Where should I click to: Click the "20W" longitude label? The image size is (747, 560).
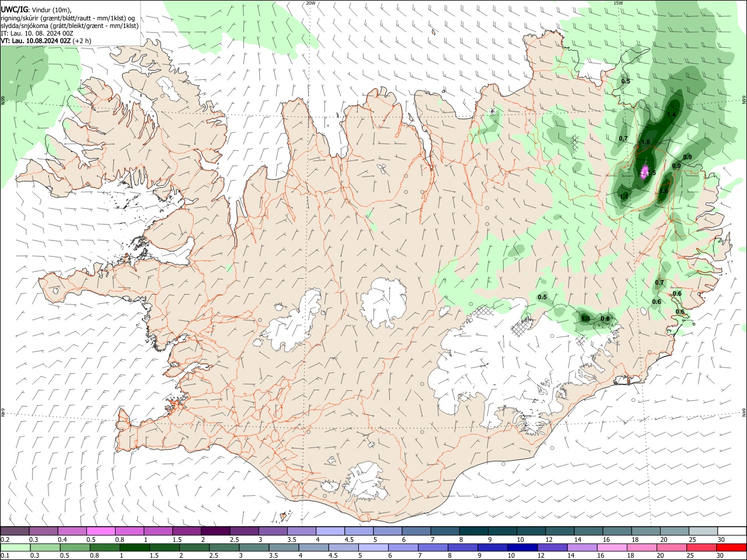[310, 3]
